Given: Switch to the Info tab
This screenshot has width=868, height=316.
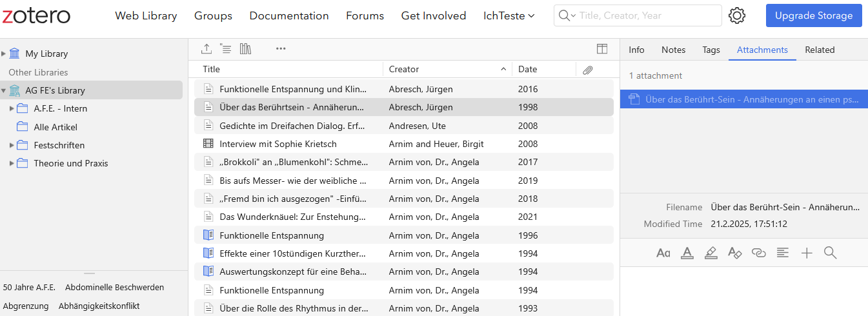Looking at the screenshot, I should [636, 50].
